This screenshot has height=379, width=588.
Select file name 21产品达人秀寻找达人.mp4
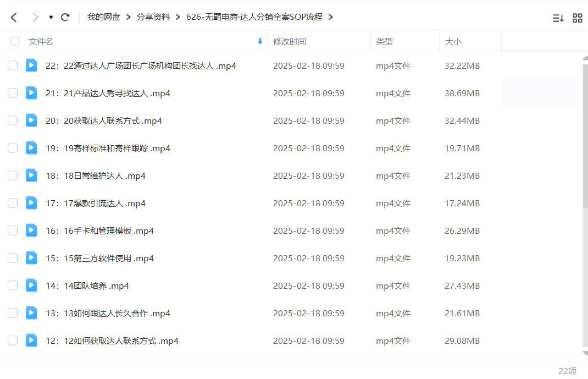click(x=108, y=93)
